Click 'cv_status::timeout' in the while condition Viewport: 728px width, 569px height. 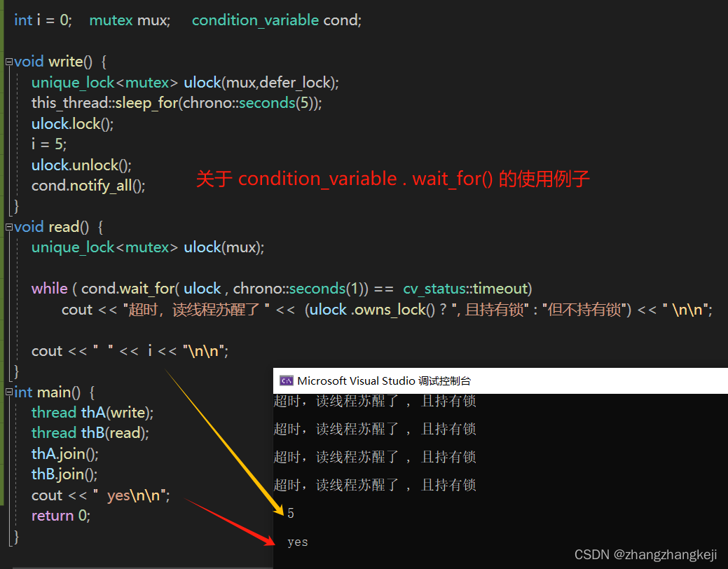point(466,289)
